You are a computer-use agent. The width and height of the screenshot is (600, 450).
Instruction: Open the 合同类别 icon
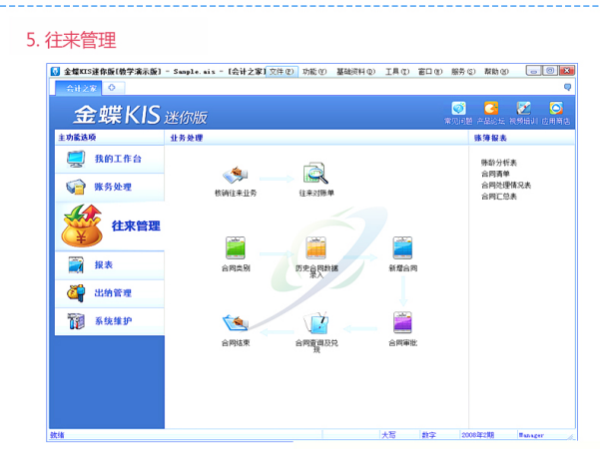click(236, 248)
